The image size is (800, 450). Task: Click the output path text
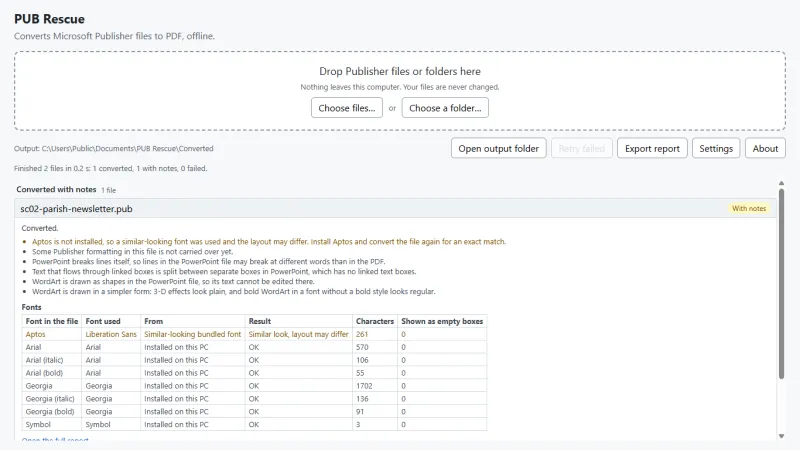114,148
